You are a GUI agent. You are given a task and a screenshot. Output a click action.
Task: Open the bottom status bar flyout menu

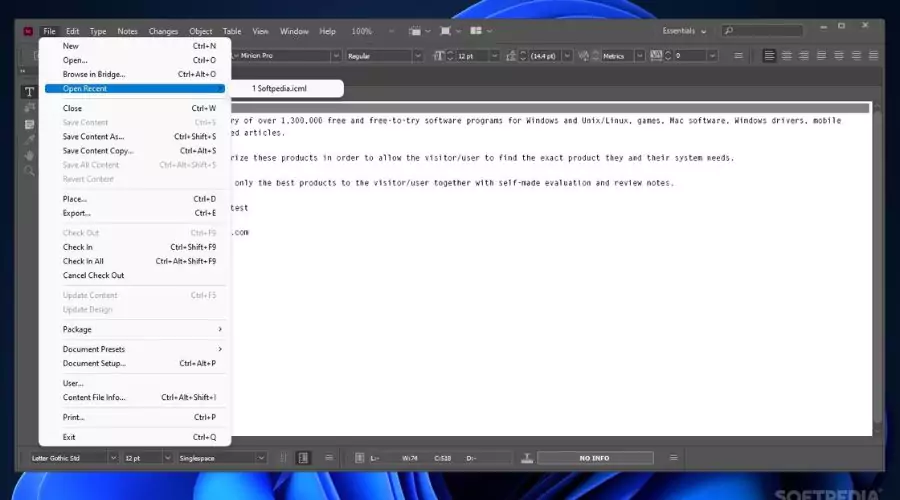673,458
